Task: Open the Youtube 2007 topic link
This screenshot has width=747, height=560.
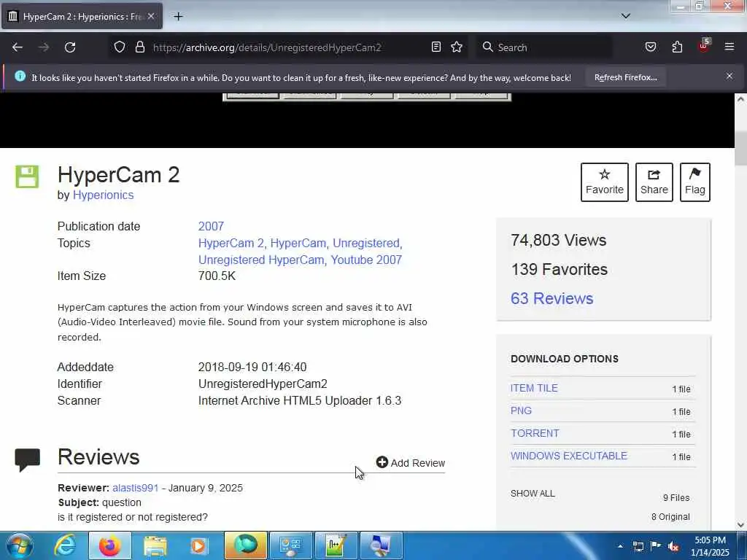Action: click(x=366, y=260)
